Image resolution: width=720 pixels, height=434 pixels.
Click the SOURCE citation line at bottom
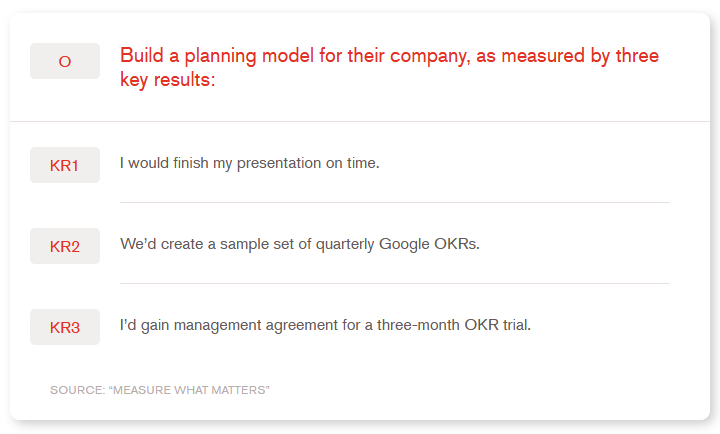point(160,389)
